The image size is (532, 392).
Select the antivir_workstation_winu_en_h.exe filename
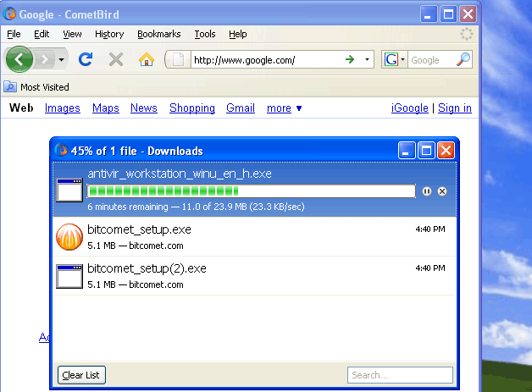(x=180, y=174)
